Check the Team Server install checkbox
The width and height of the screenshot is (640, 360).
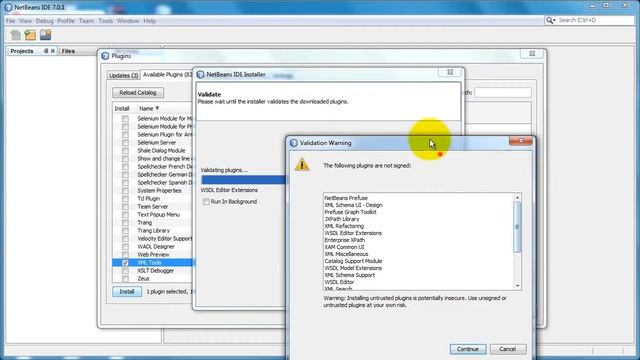(x=125, y=207)
